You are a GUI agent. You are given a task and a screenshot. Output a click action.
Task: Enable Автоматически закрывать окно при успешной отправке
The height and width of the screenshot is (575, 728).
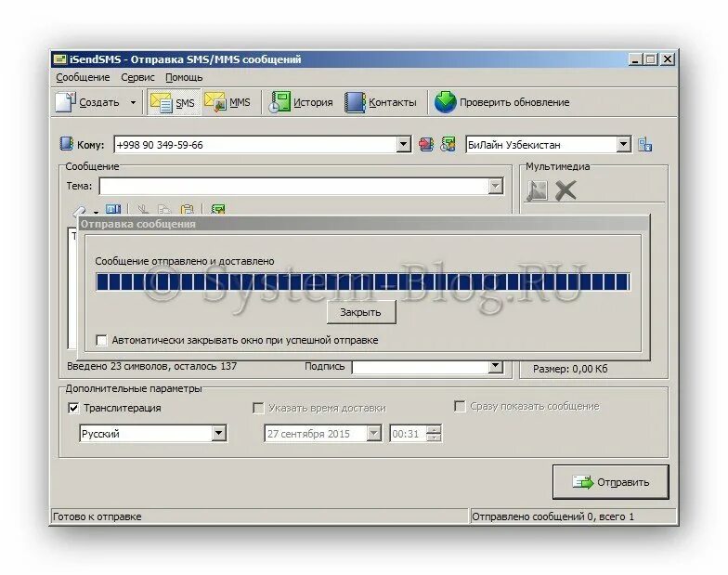[101, 340]
